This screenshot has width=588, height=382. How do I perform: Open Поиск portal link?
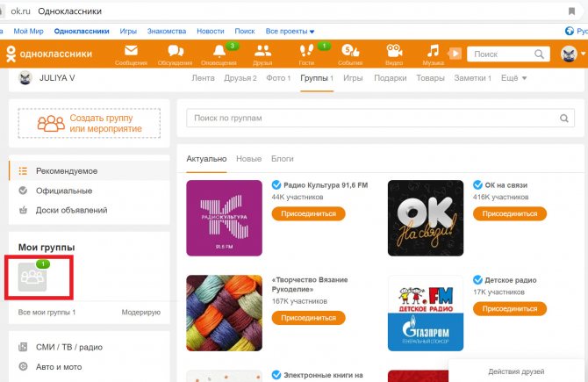245,31
